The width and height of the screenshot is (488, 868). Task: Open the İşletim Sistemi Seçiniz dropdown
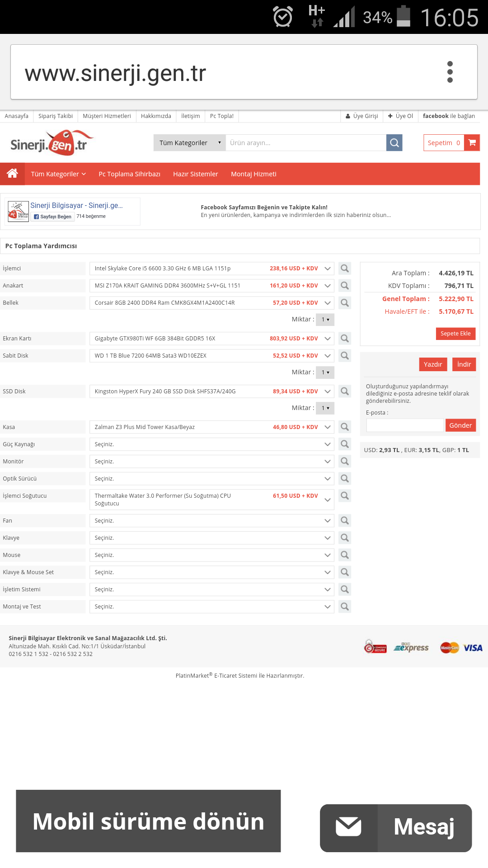[x=212, y=590]
